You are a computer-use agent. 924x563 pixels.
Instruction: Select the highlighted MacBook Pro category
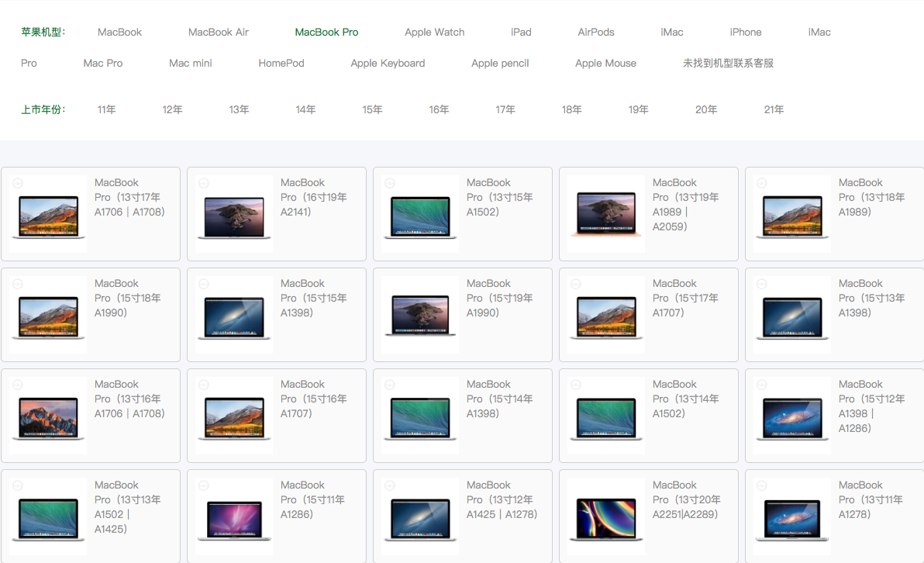tap(326, 33)
